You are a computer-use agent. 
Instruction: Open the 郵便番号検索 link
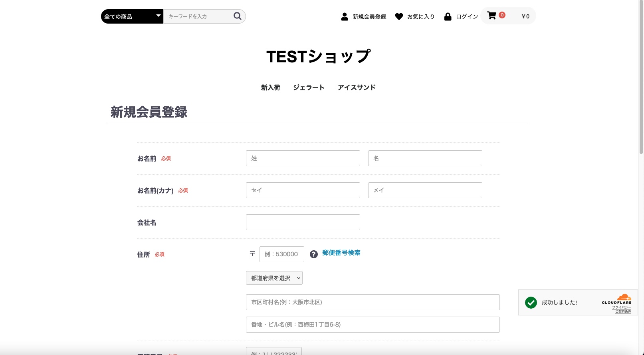pyautogui.click(x=341, y=253)
